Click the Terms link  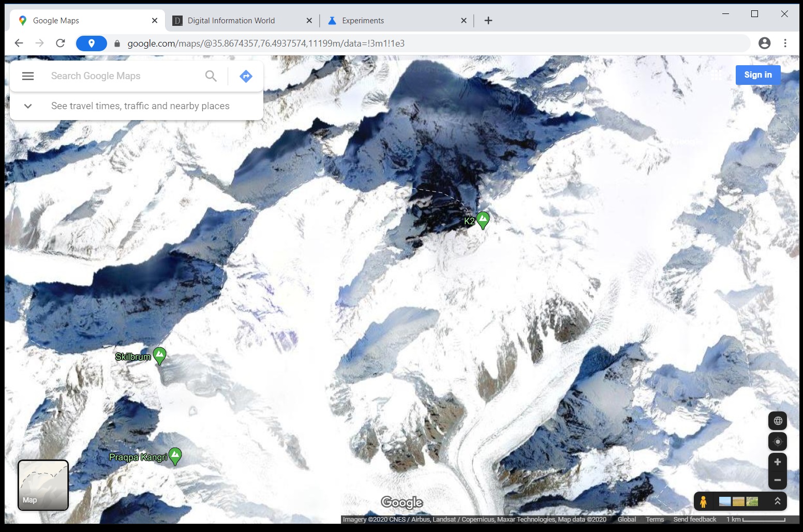[x=655, y=520]
